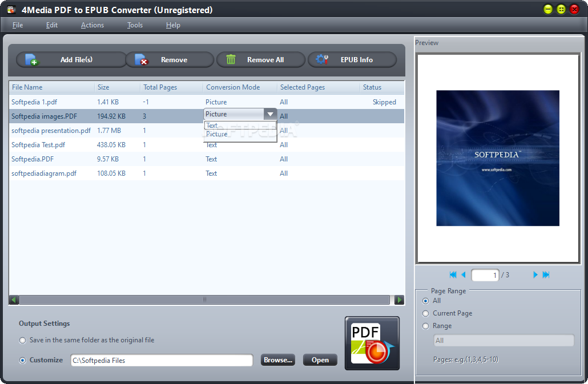
Task: Select All page range option
Action: (x=425, y=301)
